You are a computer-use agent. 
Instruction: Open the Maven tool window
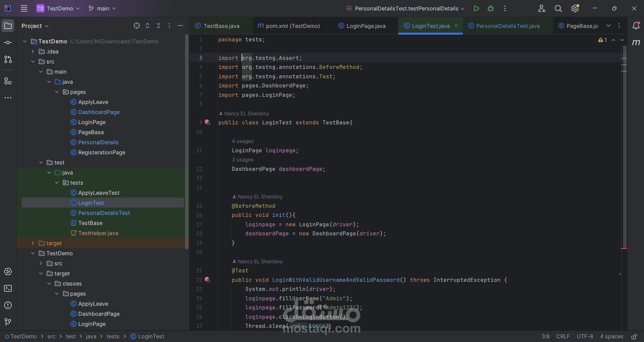(x=636, y=43)
